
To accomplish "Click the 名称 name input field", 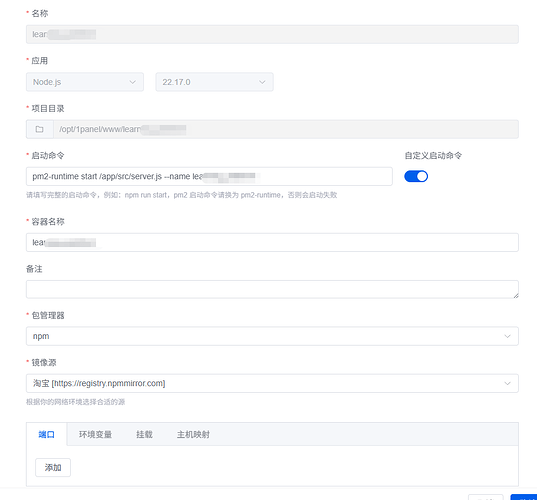I will [x=272, y=34].
